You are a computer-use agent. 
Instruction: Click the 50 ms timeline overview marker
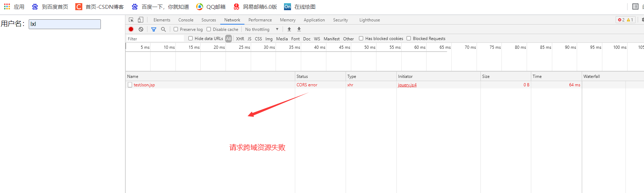(370, 47)
